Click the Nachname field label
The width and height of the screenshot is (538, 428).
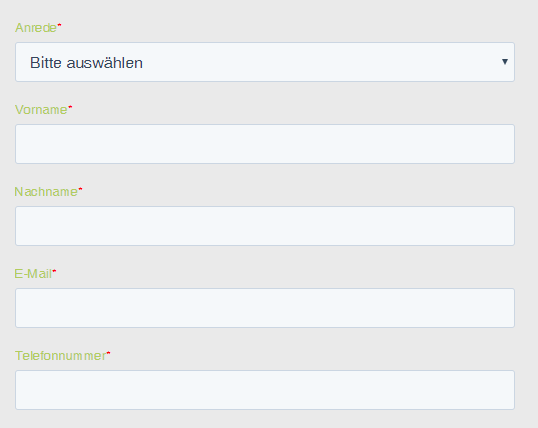pos(46,192)
